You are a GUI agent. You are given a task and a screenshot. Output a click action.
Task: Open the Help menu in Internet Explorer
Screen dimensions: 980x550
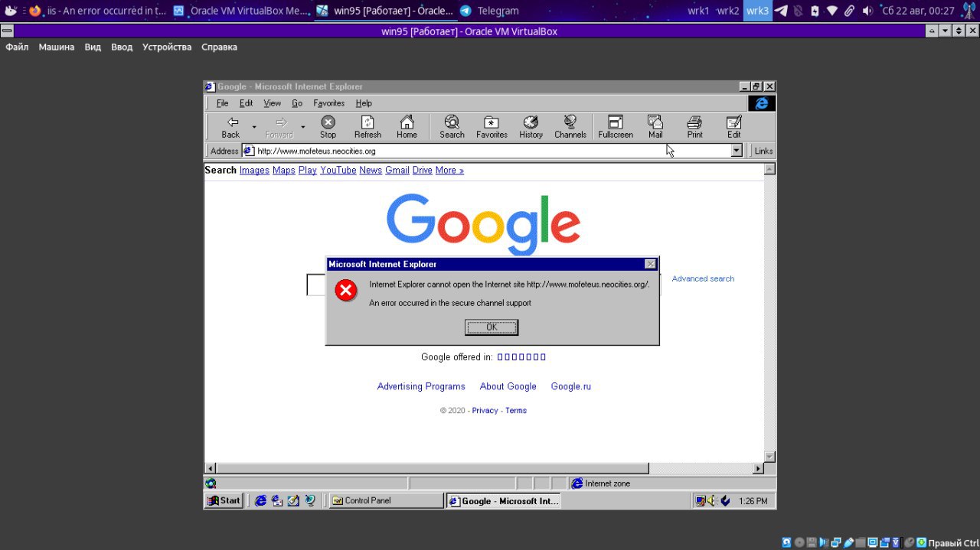pos(364,103)
